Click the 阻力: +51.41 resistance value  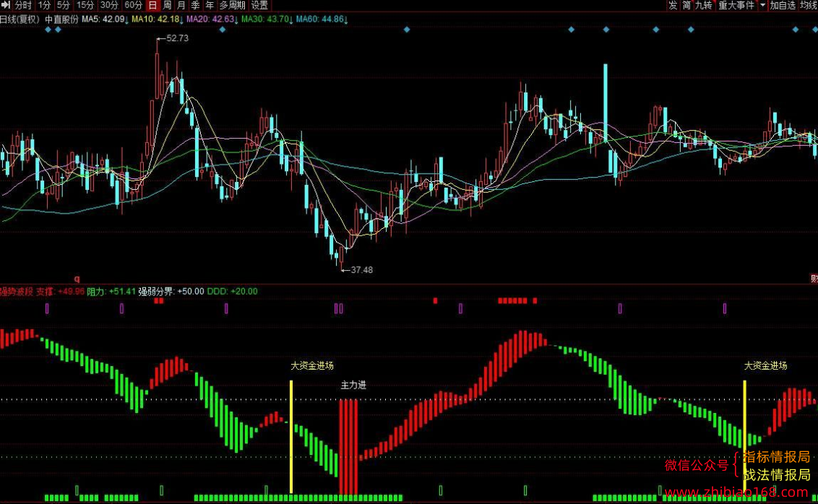coord(111,291)
